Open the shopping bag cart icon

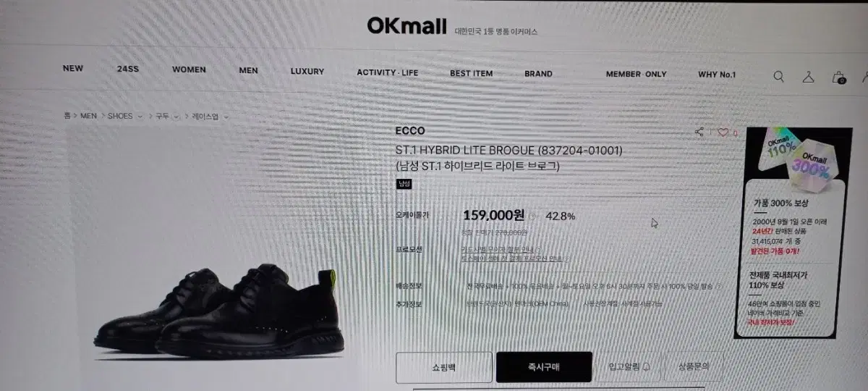839,77
